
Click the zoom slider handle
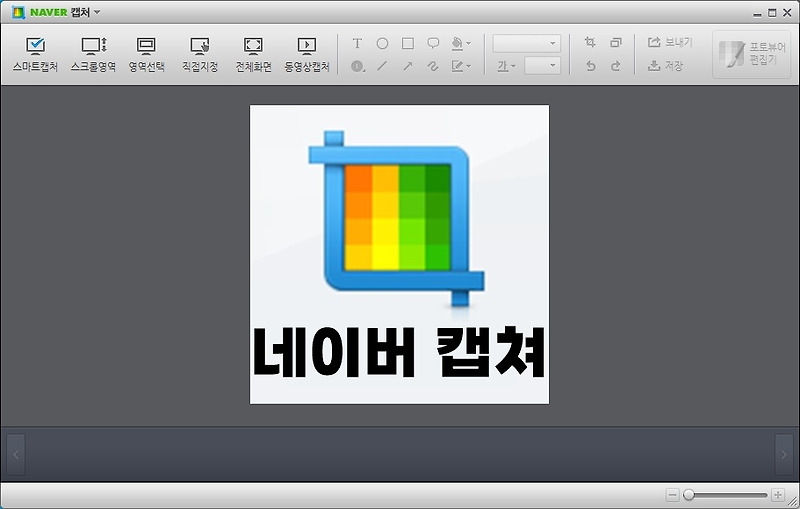[x=689, y=495]
